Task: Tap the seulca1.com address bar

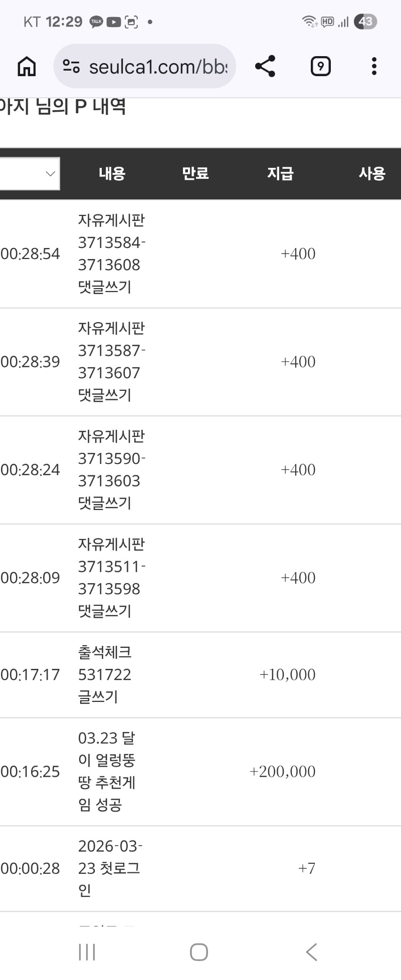Action: pyautogui.click(x=157, y=66)
